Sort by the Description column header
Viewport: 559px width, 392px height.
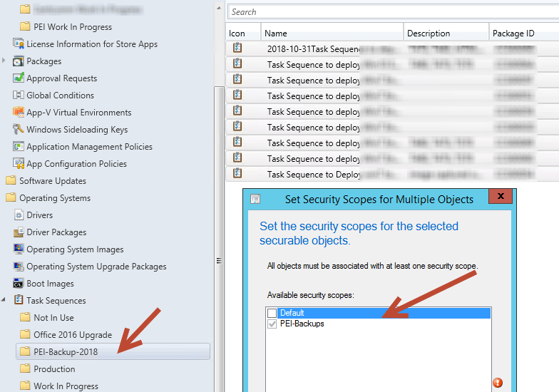pos(446,33)
